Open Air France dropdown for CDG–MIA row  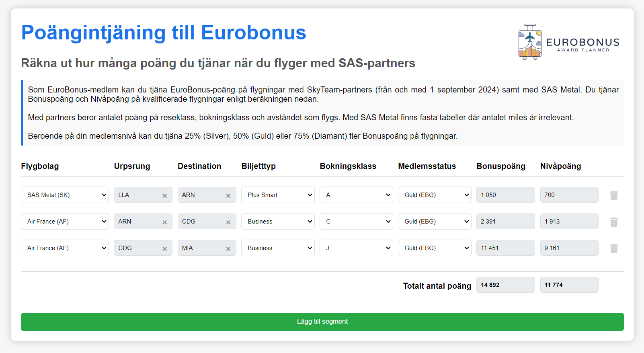(65, 248)
